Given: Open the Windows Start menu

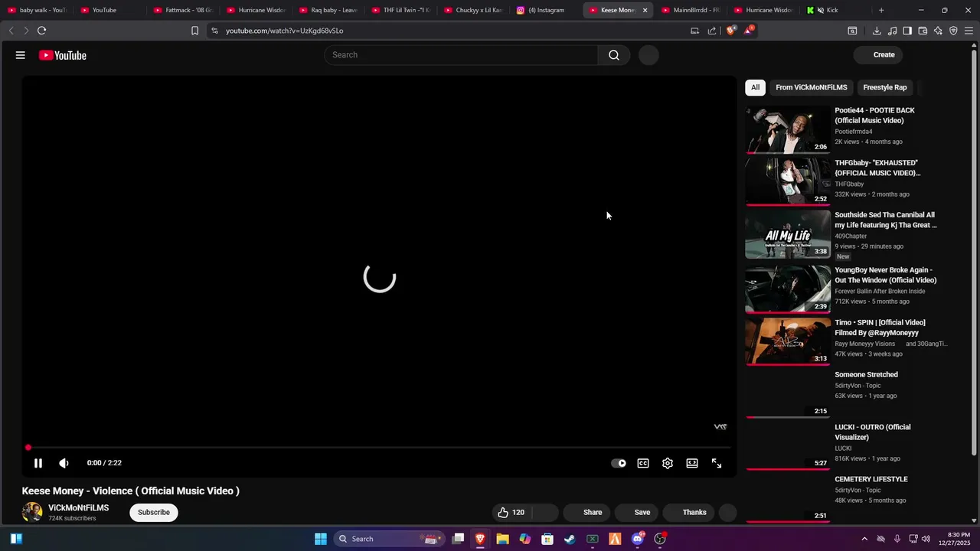Looking at the screenshot, I should point(321,539).
